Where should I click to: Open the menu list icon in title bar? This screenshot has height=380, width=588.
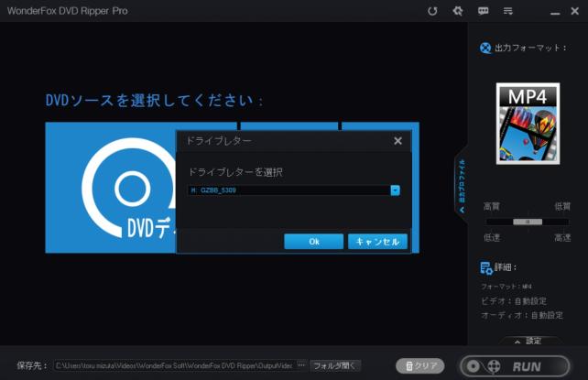point(507,11)
